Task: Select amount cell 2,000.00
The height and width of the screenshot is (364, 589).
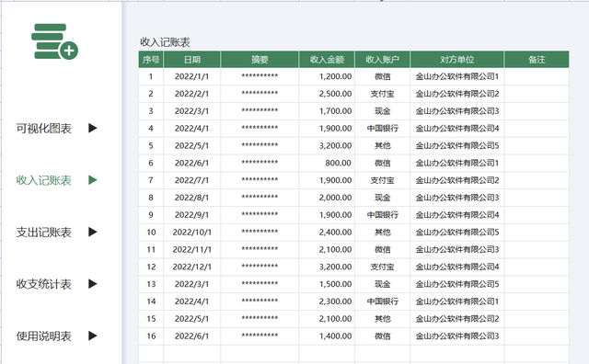Action: coord(327,198)
